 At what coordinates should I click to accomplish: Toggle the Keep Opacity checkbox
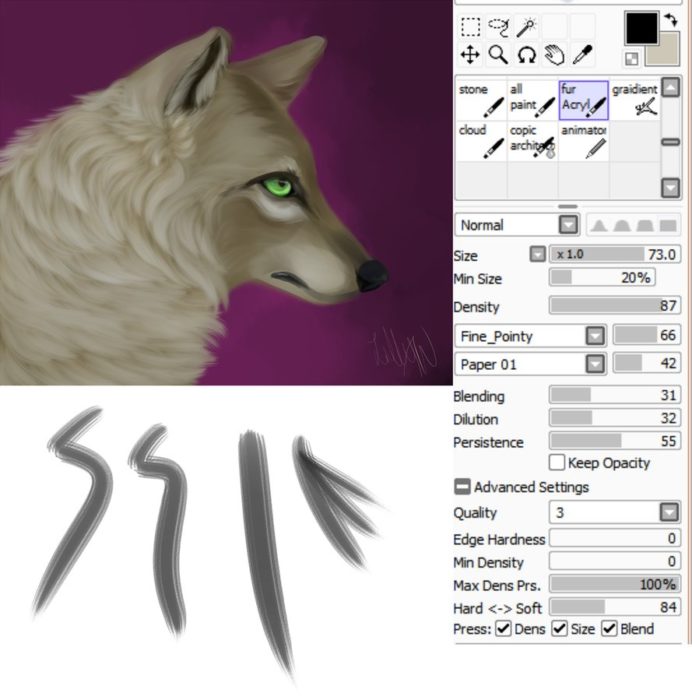click(557, 462)
